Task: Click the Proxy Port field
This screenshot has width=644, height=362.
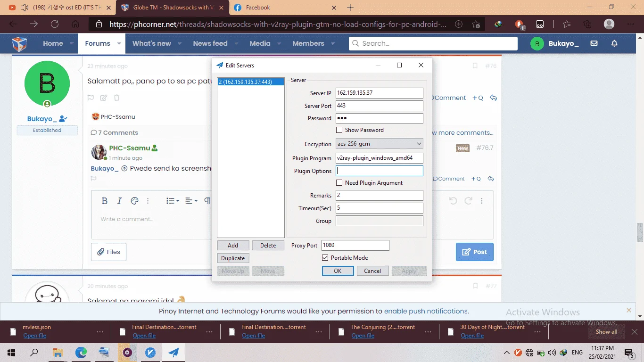Action: [355, 245]
